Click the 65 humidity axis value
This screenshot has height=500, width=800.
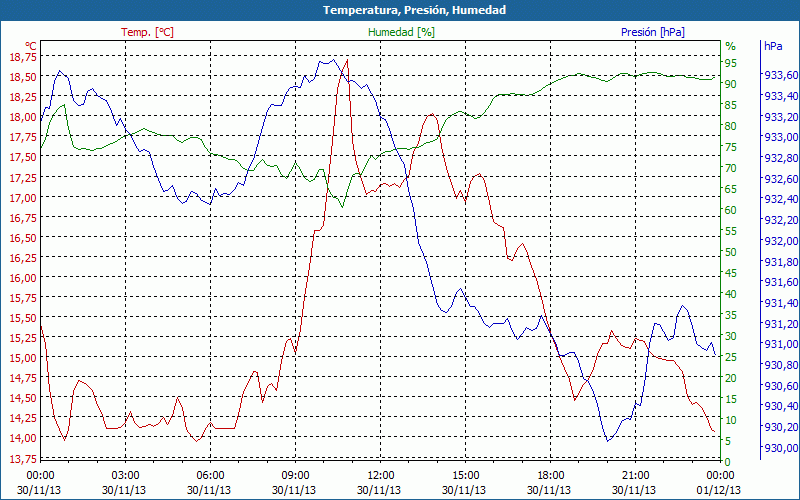coord(731,189)
